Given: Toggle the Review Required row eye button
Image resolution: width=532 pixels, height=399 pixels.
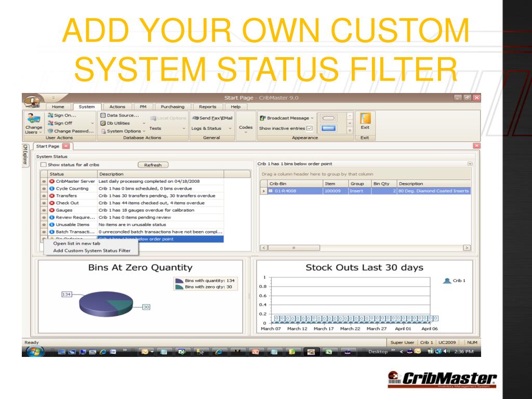Looking at the screenshot, I should click(x=44, y=218).
